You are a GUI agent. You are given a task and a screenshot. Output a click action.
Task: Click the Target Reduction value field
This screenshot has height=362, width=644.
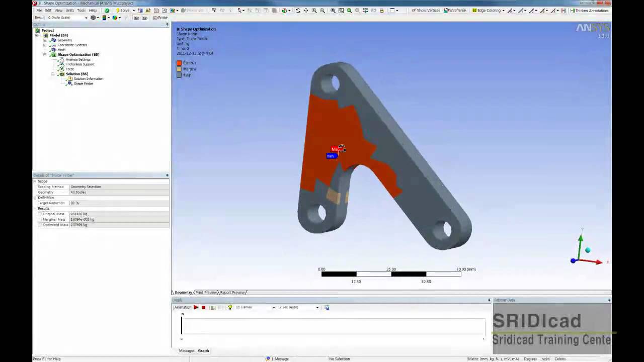pyautogui.click(x=119, y=203)
